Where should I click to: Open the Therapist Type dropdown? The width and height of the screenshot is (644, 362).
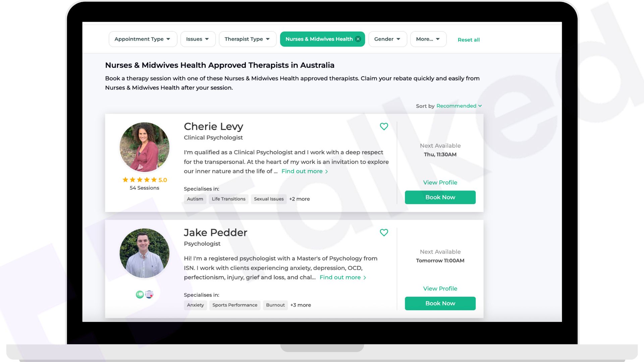pyautogui.click(x=248, y=39)
